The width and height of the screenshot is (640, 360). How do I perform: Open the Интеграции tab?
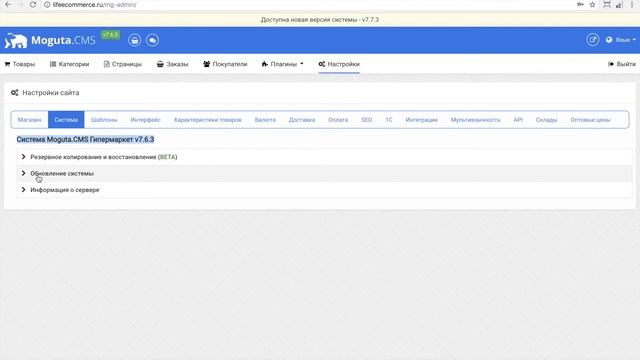422,120
